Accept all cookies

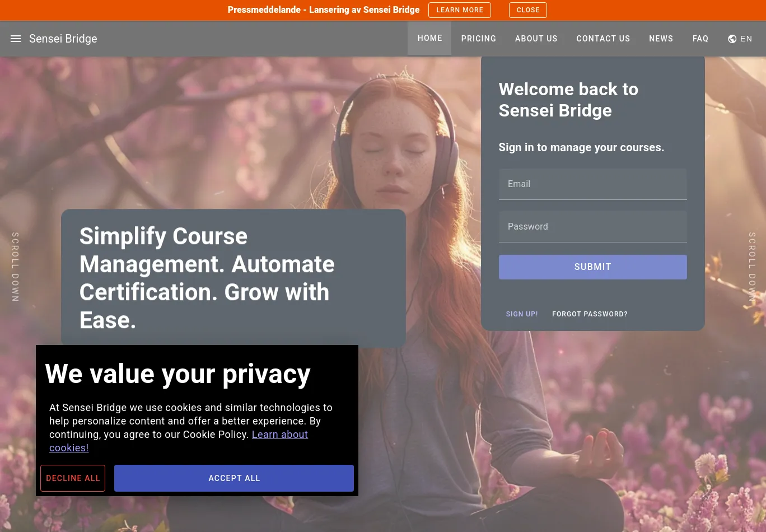coord(233,478)
